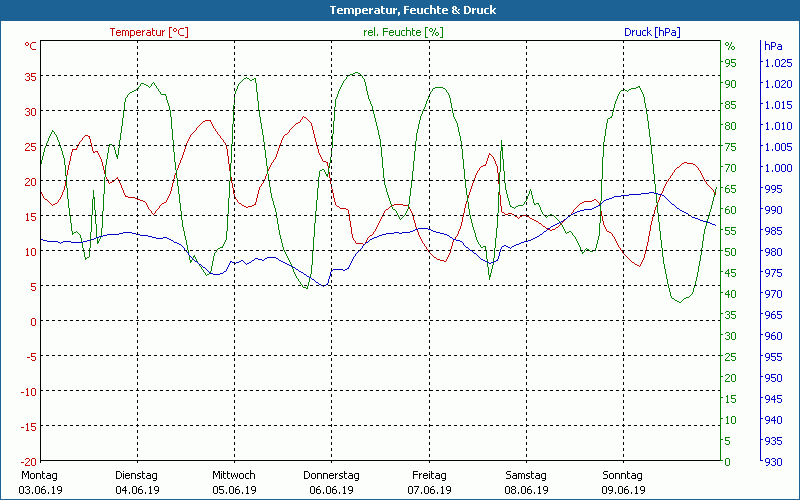Screen dimensions: 800x500
Task: Click the "945" pressure axis value
Action: 773,398
